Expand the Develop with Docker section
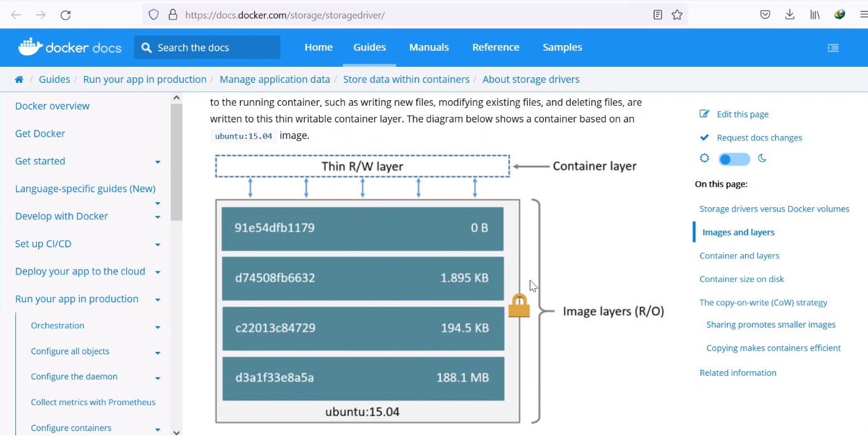868x444 pixels. pos(158,217)
